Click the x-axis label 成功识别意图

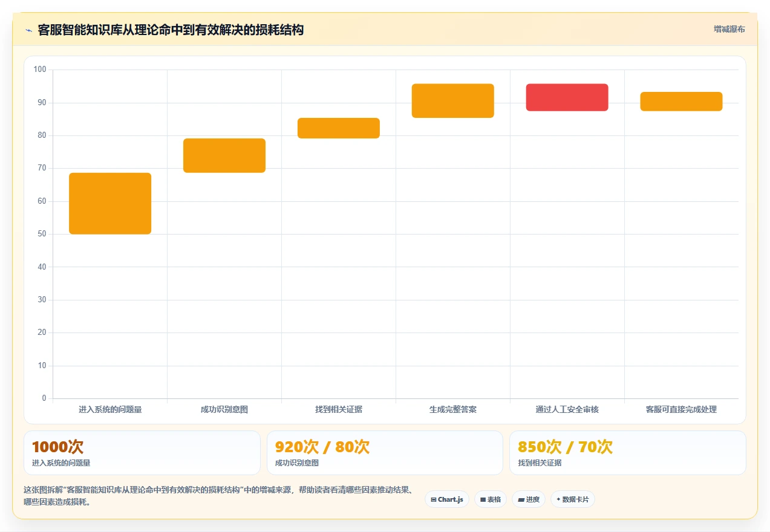[224, 409]
